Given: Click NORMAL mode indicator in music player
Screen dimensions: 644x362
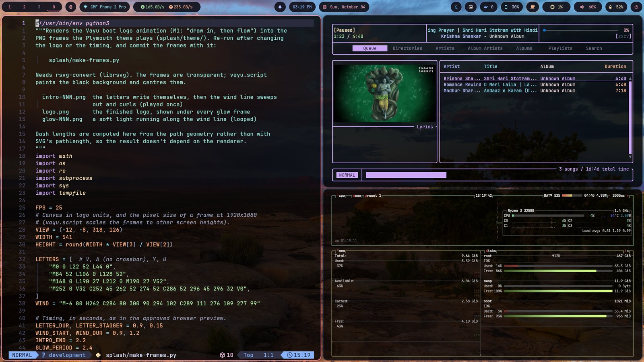Looking at the screenshot, I should point(347,175).
